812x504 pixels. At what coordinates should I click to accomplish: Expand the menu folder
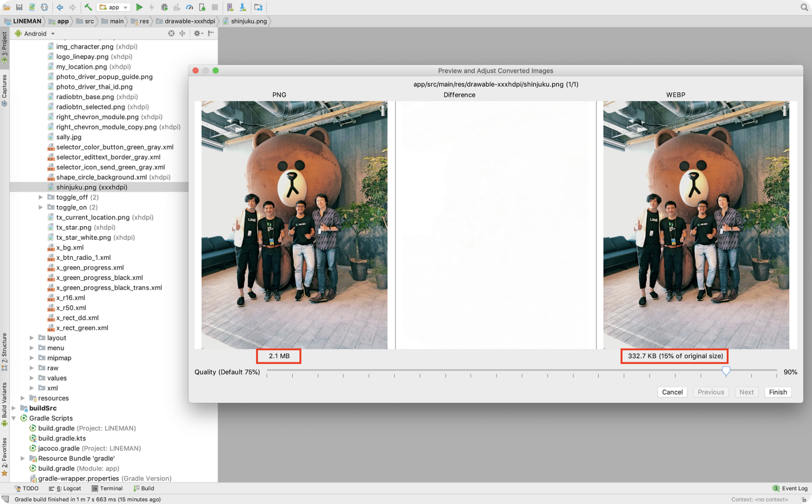[31, 348]
